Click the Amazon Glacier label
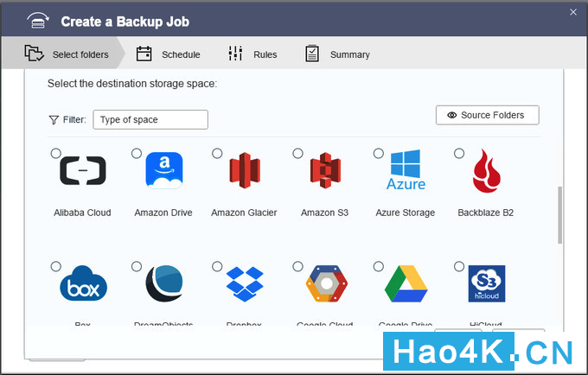 244,213
